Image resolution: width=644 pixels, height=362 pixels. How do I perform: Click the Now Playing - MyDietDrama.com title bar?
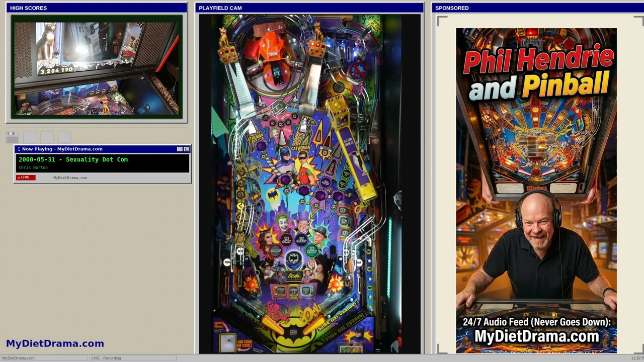pyautogui.click(x=103, y=149)
